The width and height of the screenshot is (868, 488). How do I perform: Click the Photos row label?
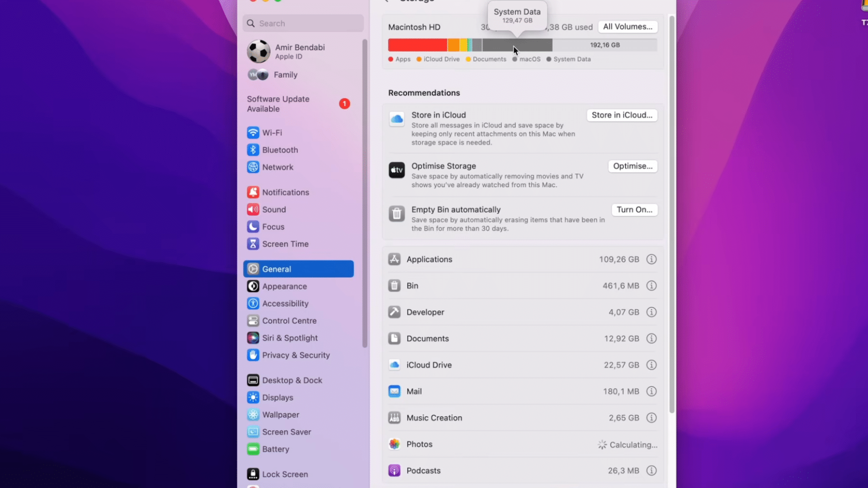(x=420, y=444)
